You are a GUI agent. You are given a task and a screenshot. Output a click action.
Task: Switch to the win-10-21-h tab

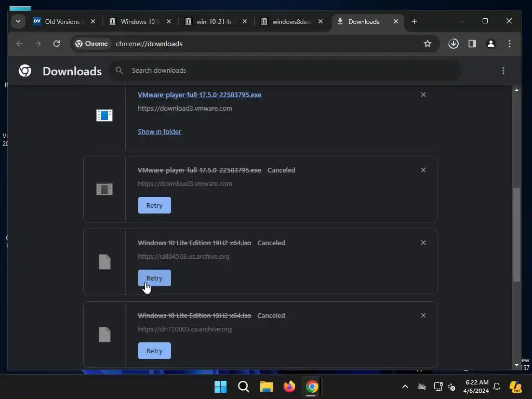pyautogui.click(x=216, y=21)
